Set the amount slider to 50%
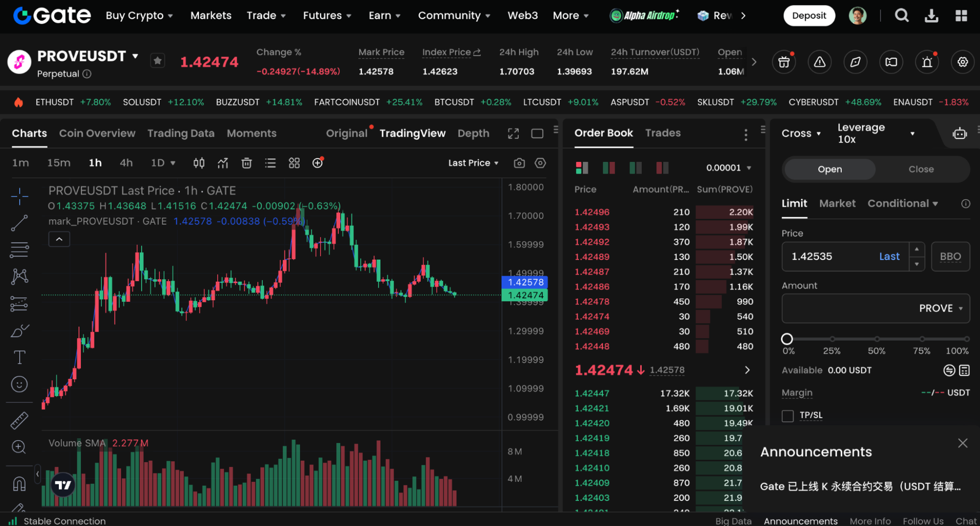This screenshot has height=526, width=980. [x=877, y=339]
